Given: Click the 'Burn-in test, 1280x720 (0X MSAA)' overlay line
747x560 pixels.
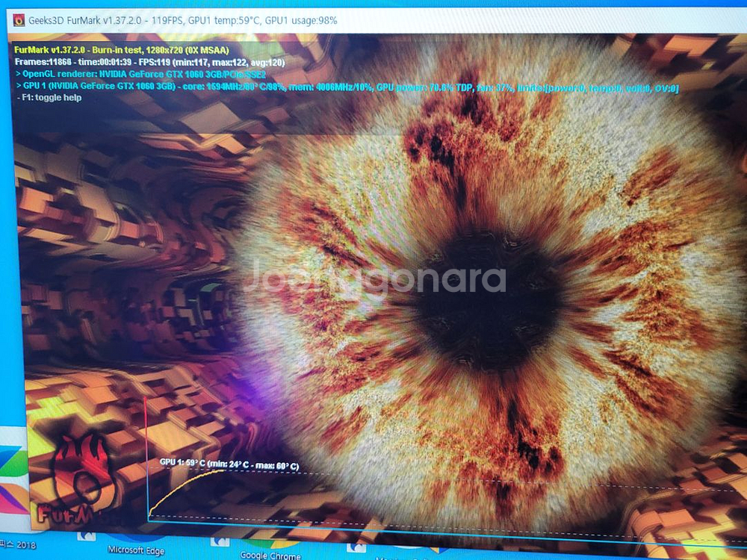Looking at the screenshot, I should [122, 50].
